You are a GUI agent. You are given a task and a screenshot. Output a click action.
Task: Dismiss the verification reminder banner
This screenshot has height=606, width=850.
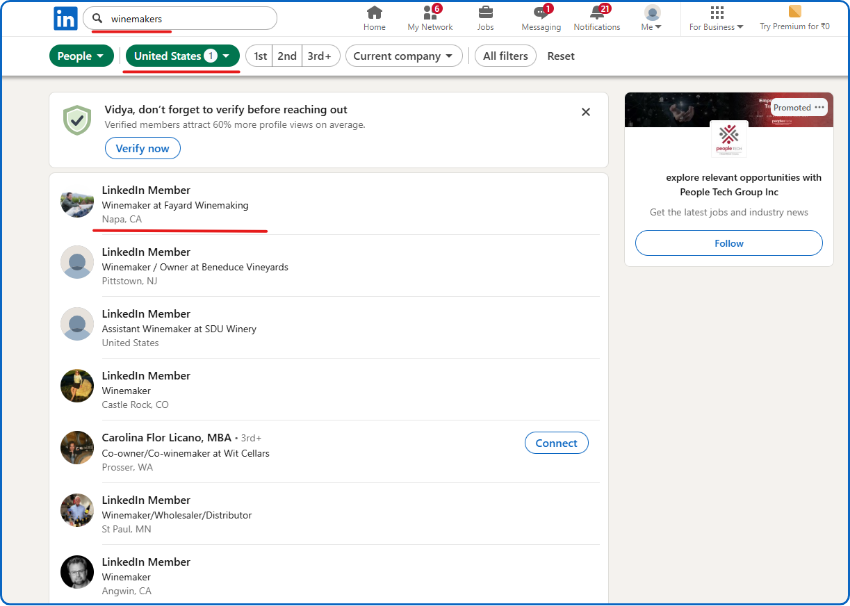[x=585, y=112]
